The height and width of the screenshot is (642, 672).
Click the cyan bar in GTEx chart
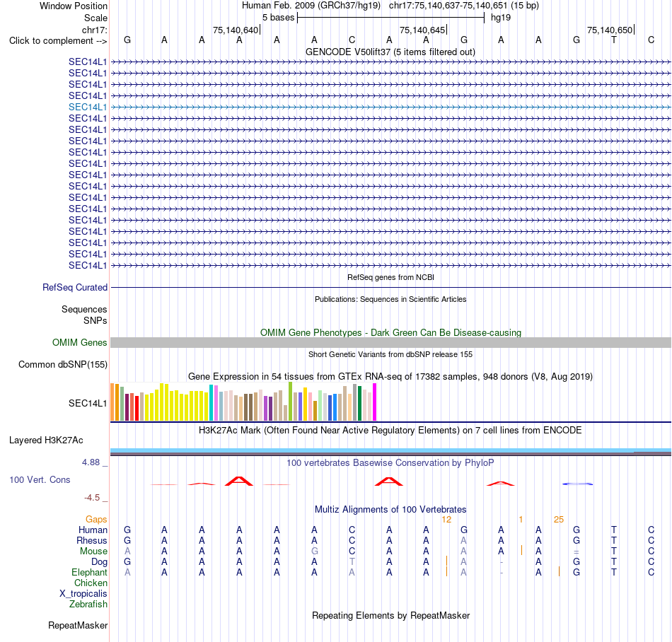tap(212, 402)
